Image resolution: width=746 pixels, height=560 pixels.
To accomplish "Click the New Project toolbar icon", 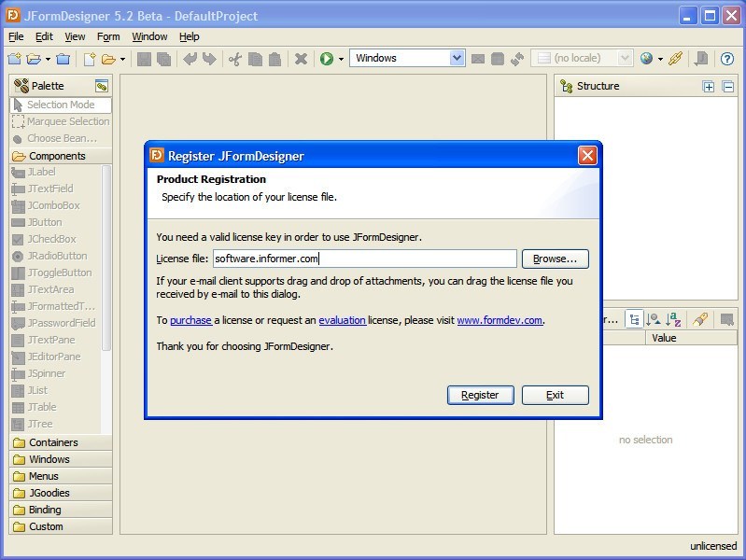I will point(15,59).
